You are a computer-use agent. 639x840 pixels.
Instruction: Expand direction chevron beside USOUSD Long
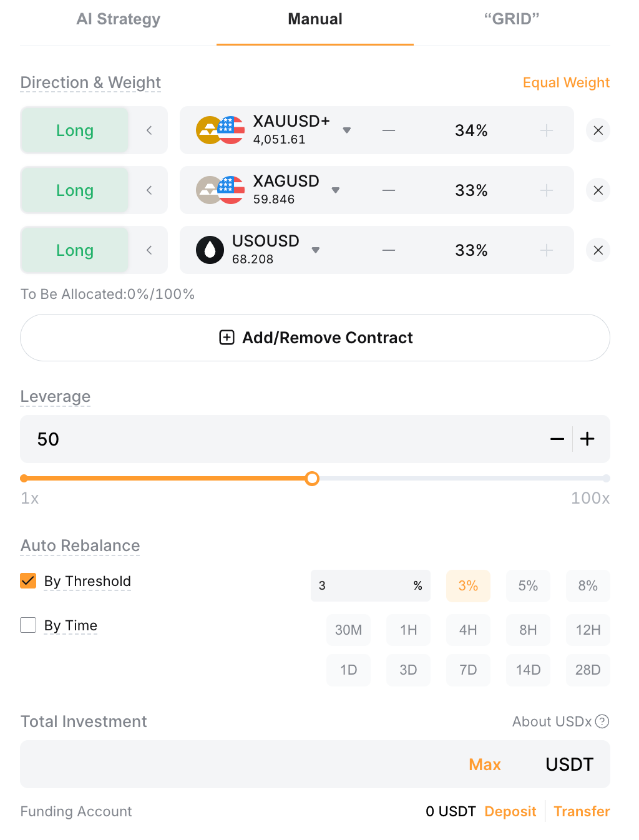click(x=149, y=250)
